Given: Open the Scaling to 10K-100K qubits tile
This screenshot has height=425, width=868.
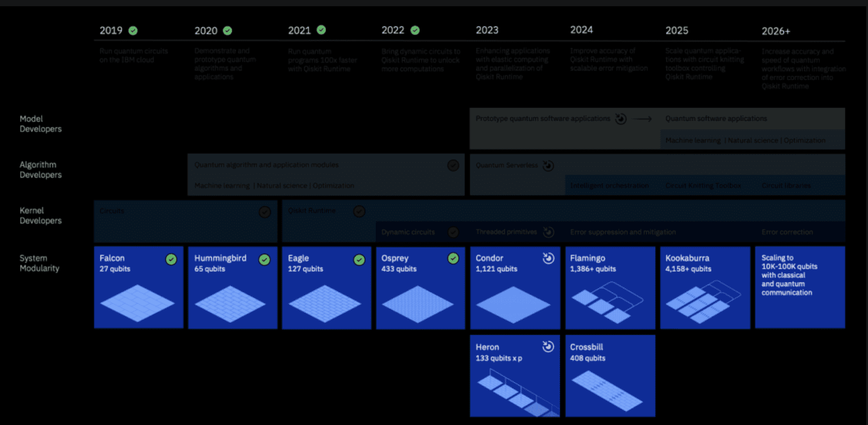Looking at the screenshot, I should 800,287.
